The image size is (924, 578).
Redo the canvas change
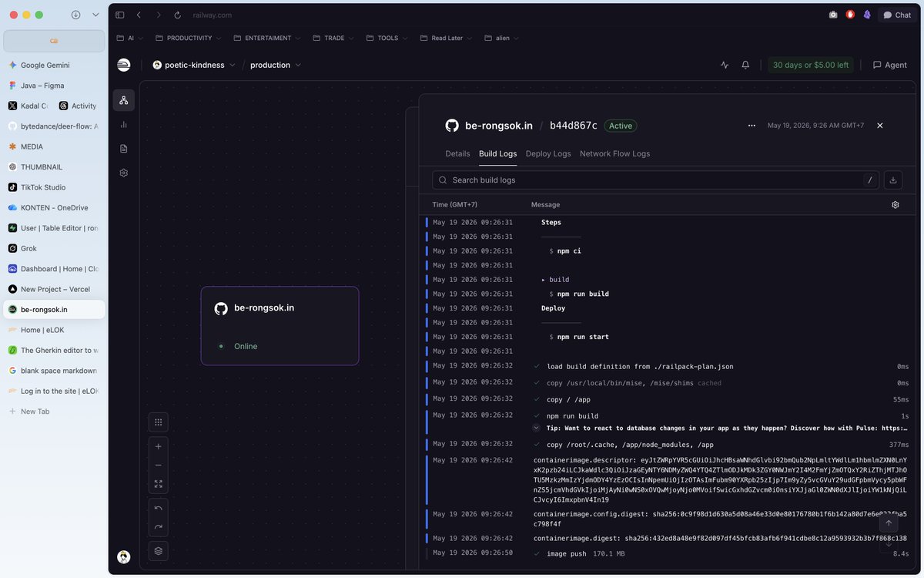(x=158, y=527)
